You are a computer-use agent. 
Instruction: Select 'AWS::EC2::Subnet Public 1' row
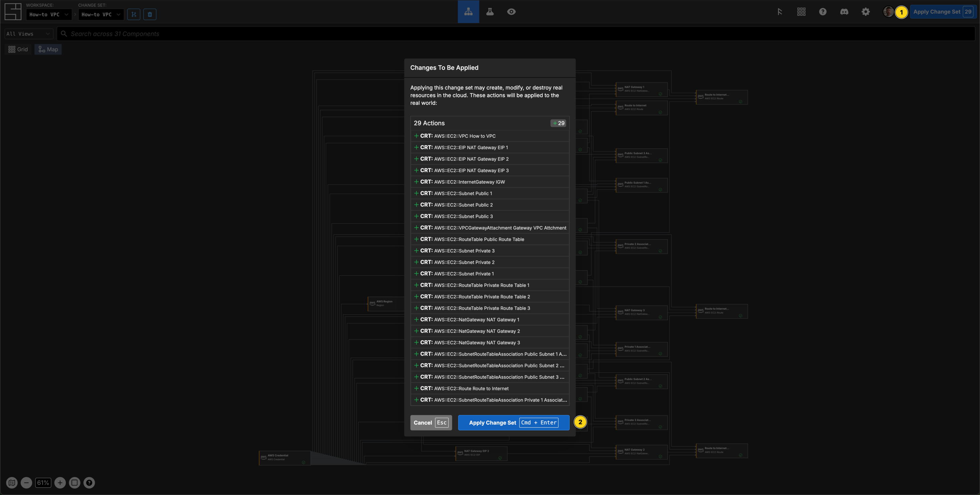coord(490,194)
